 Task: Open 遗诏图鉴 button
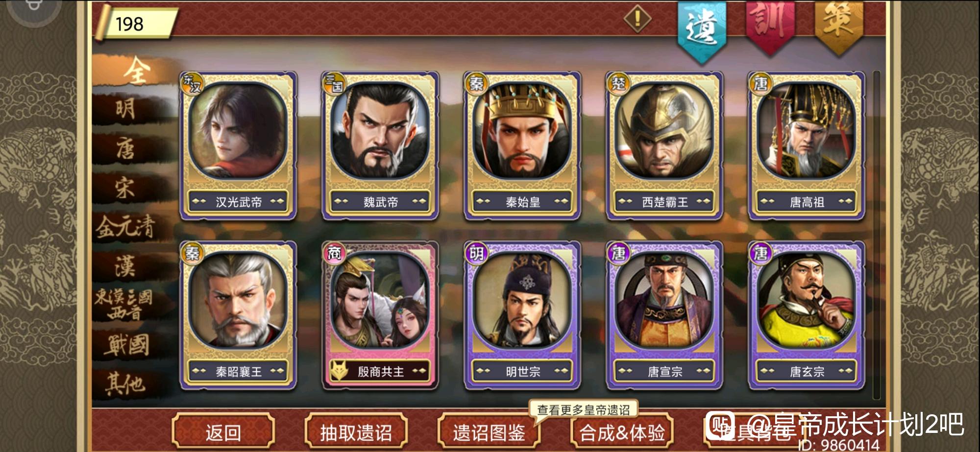tap(489, 432)
